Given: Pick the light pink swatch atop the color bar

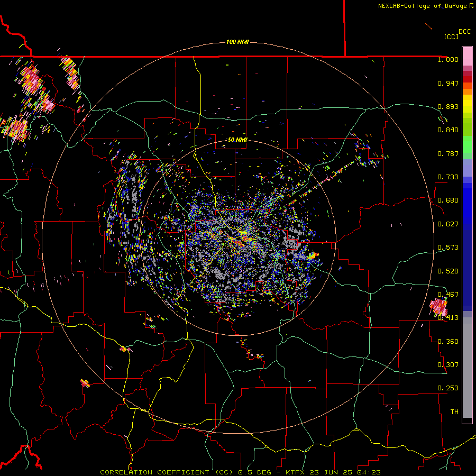Looking at the screenshot, I should pyautogui.click(x=467, y=56).
